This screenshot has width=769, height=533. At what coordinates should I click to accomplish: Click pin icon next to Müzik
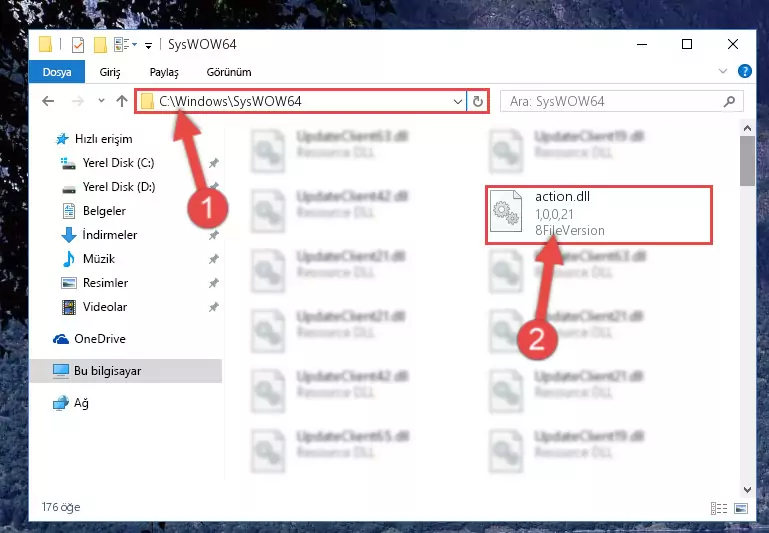click(213, 259)
